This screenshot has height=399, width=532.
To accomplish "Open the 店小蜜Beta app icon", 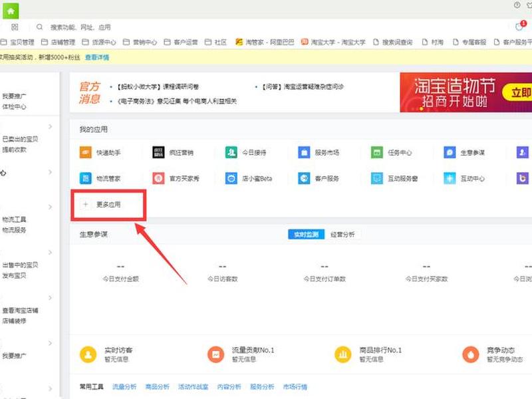I will coord(231,178).
